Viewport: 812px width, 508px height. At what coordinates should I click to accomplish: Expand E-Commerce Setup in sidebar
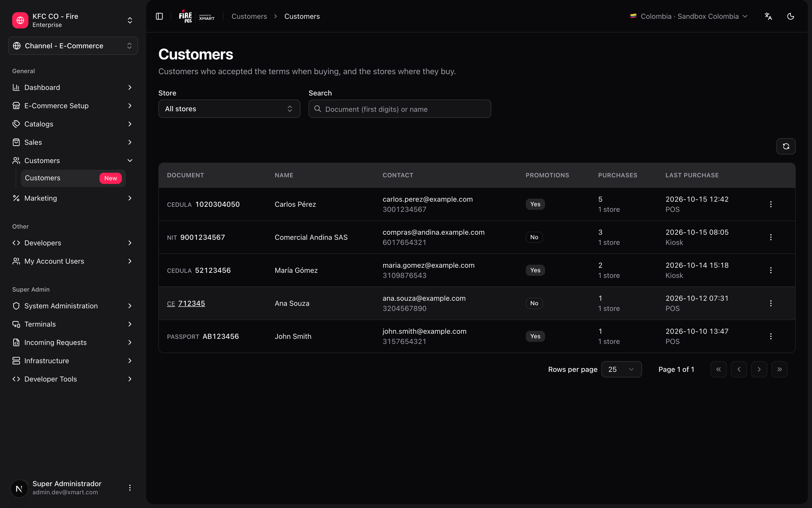click(73, 105)
